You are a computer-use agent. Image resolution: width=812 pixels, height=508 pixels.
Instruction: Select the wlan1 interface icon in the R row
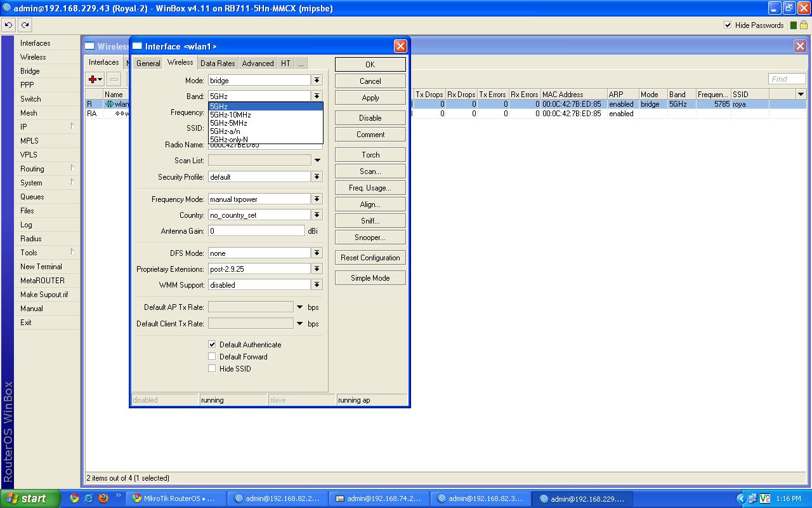click(x=109, y=104)
